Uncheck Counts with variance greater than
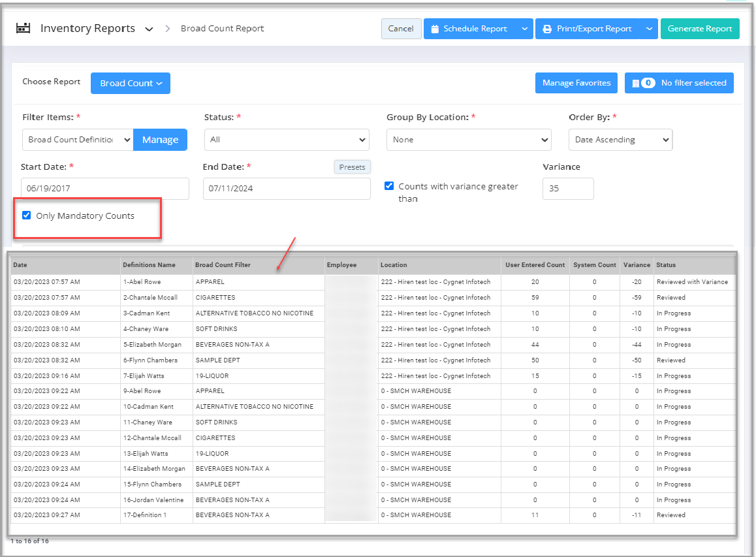This screenshot has height=557, width=756. (389, 186)
